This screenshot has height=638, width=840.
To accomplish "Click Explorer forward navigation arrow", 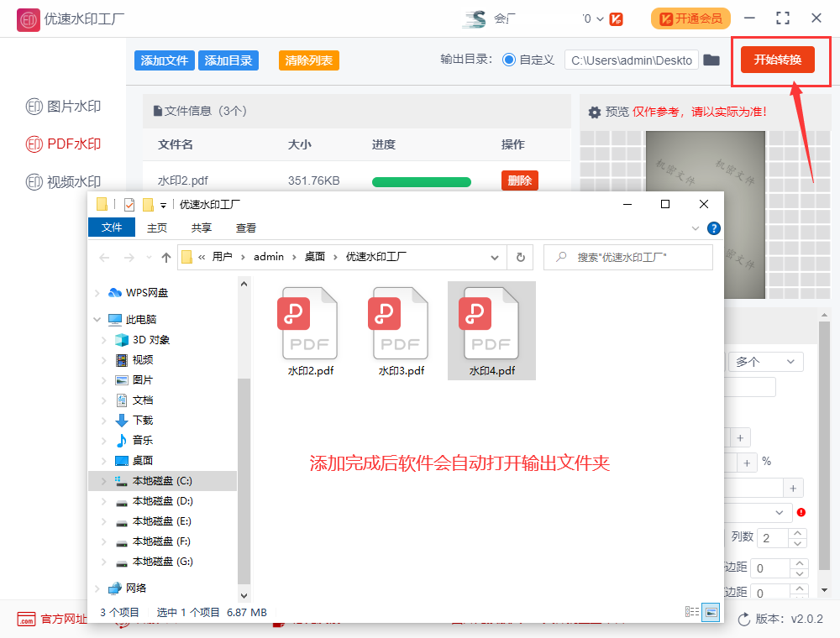I will 129,258.
